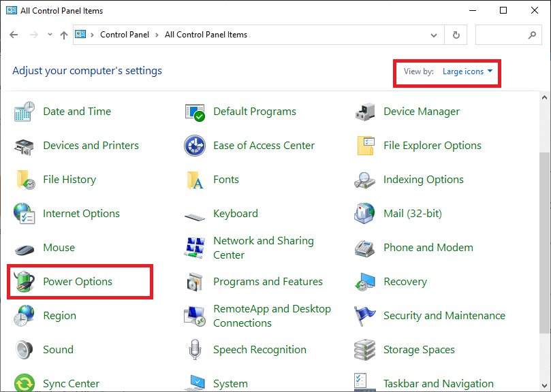The image size is (551, 392).
Task: Refresh the Control Panel view
Action: coord(455,34)
